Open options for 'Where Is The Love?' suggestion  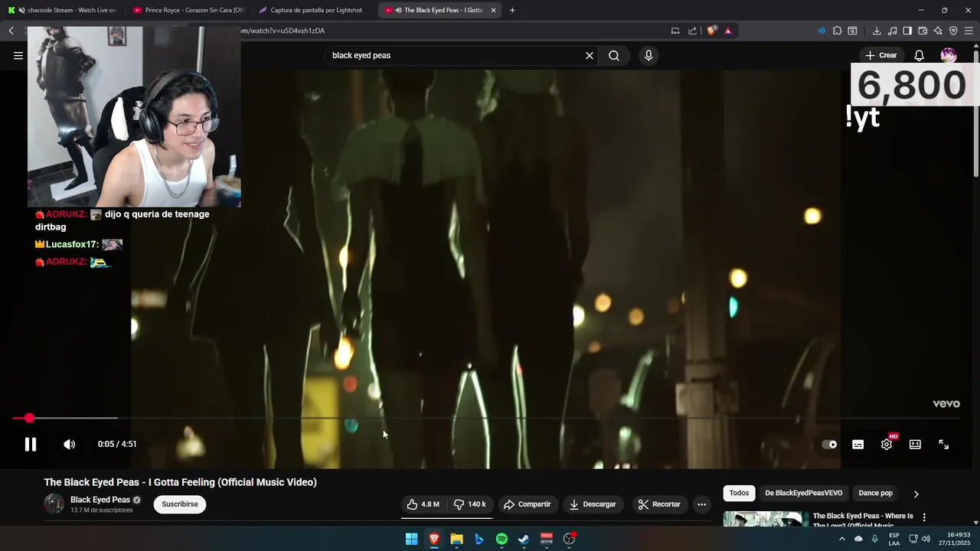coord(924,517)
